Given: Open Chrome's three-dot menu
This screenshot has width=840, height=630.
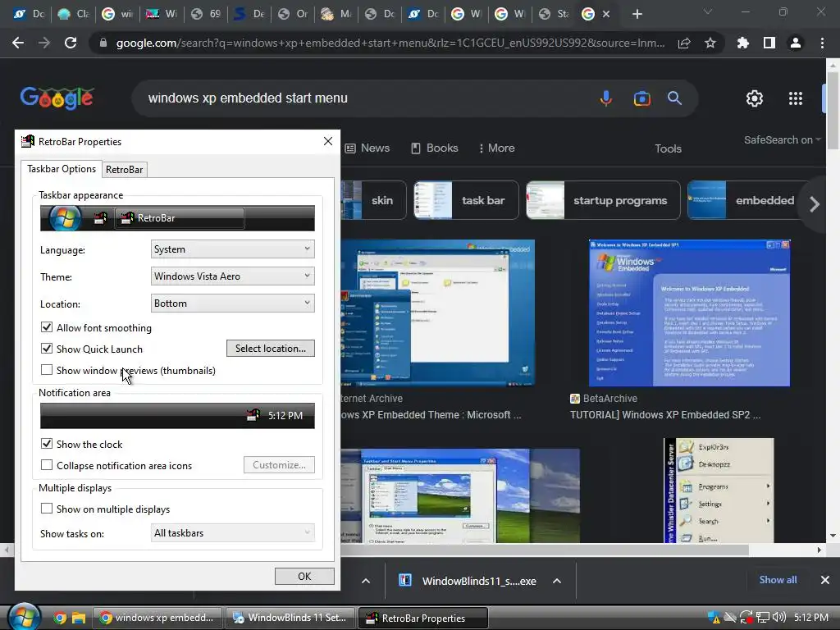Looking at the screenshot, I should click(822, 43).
